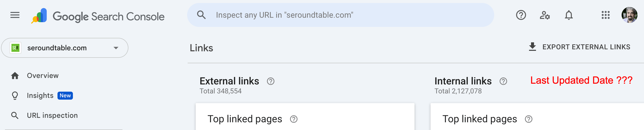
Task: Show help for Internal links heading
Action: pos(503,81)
